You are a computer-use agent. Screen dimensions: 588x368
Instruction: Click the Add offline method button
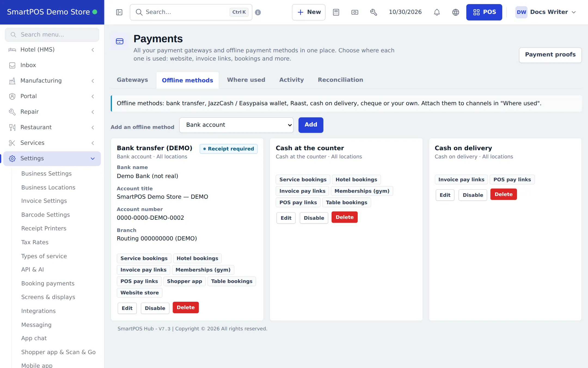tap(311, 125)
